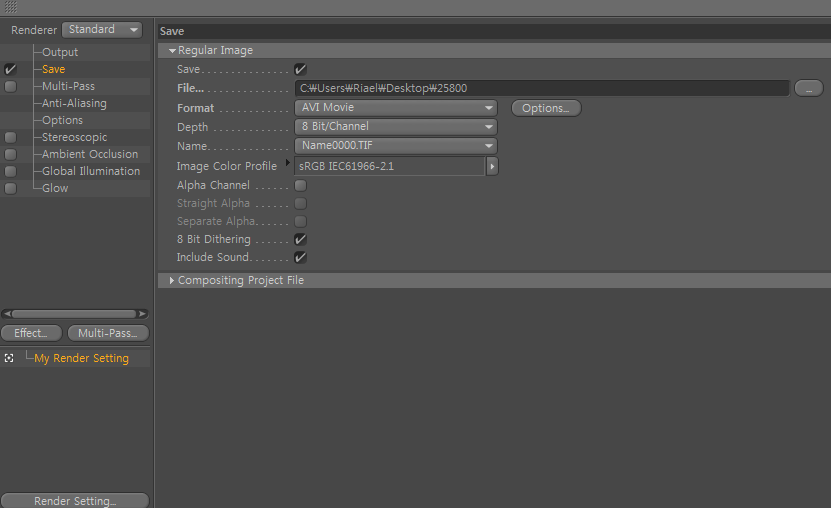This screenshot has width=831, height=508.
Task: Click the My Render Setting preset icon
Action: point(9,358)
